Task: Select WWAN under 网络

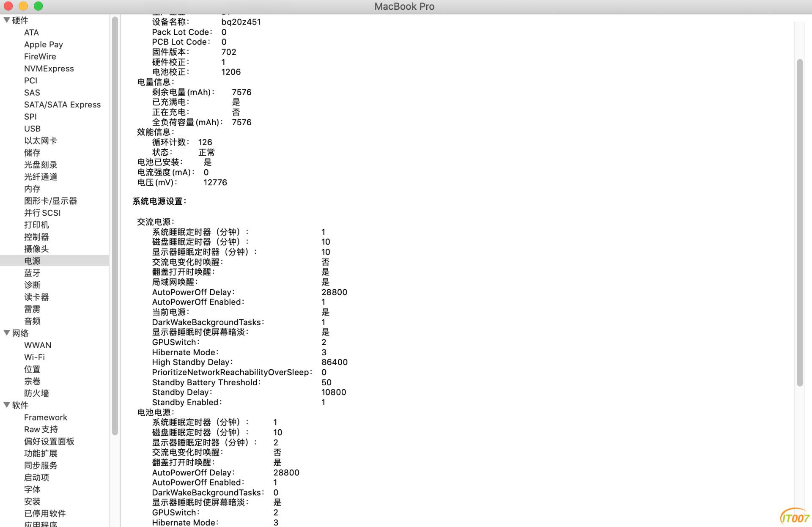Action: tap(38, 345)
